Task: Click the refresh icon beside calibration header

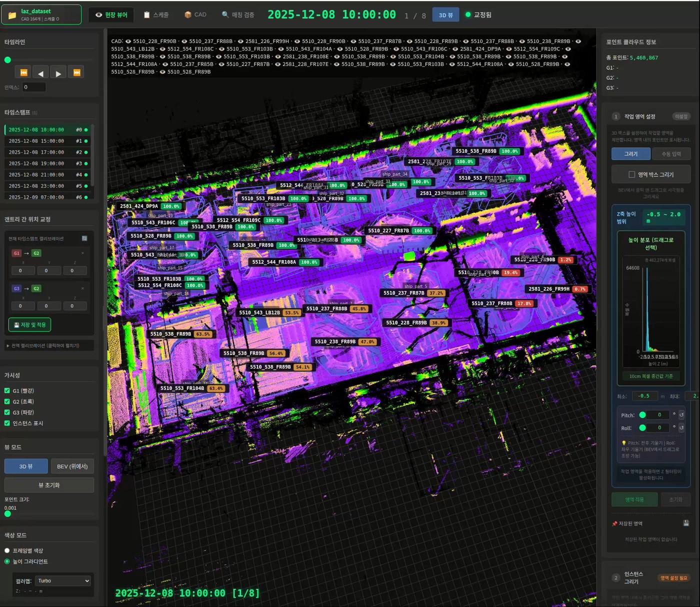Action: 84,238
